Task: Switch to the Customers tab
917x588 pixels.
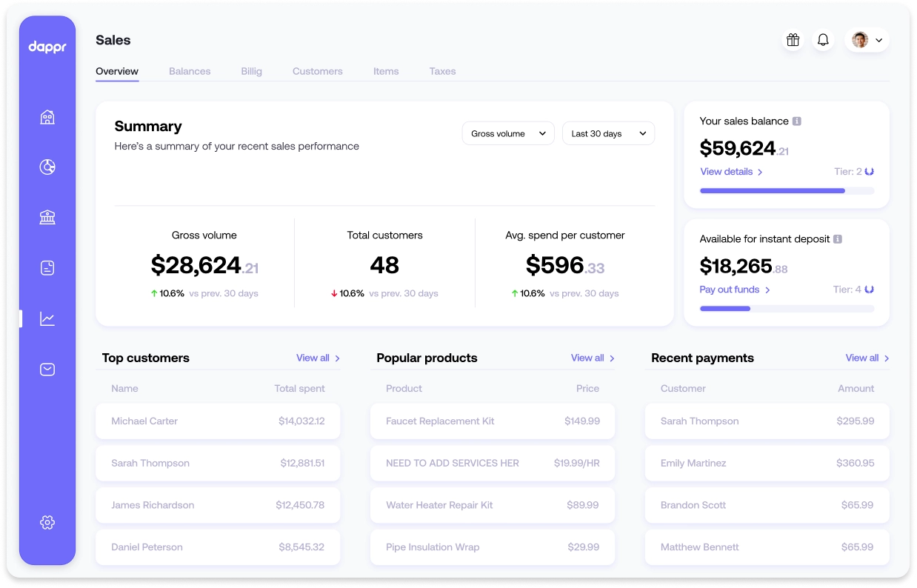Action: (317, 71)
